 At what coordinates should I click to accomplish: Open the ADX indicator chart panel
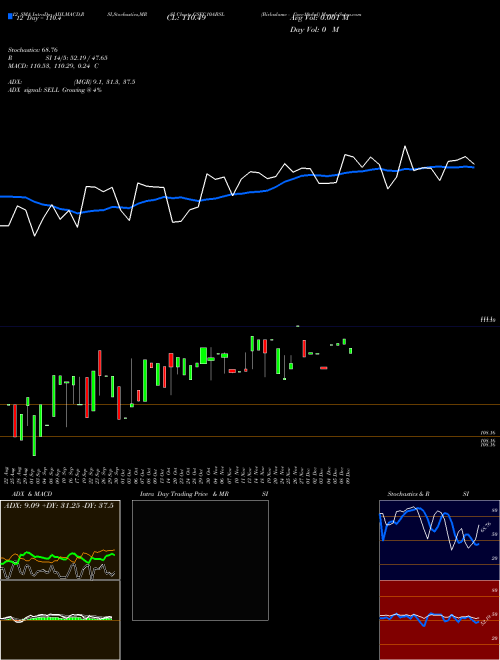[x=60, y=540]
